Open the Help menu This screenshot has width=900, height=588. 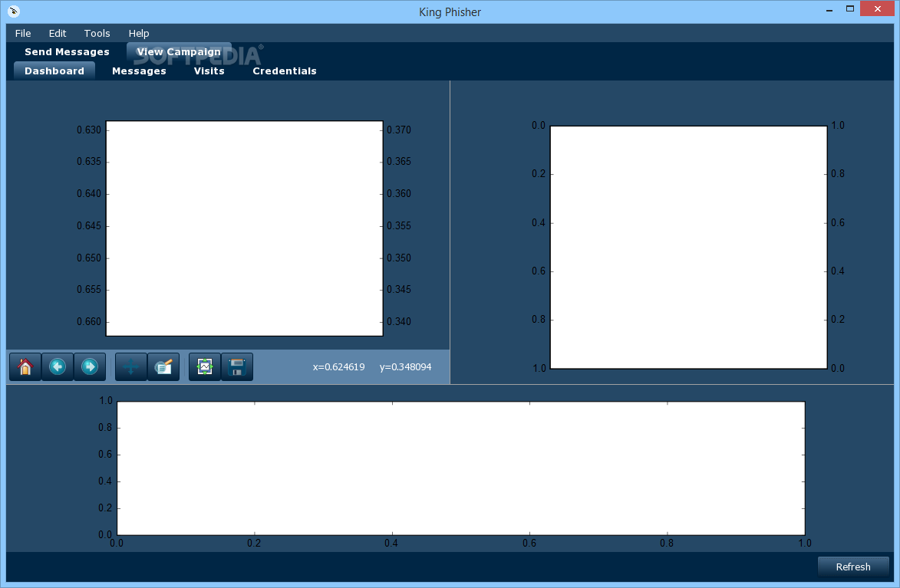coord(139,33)
